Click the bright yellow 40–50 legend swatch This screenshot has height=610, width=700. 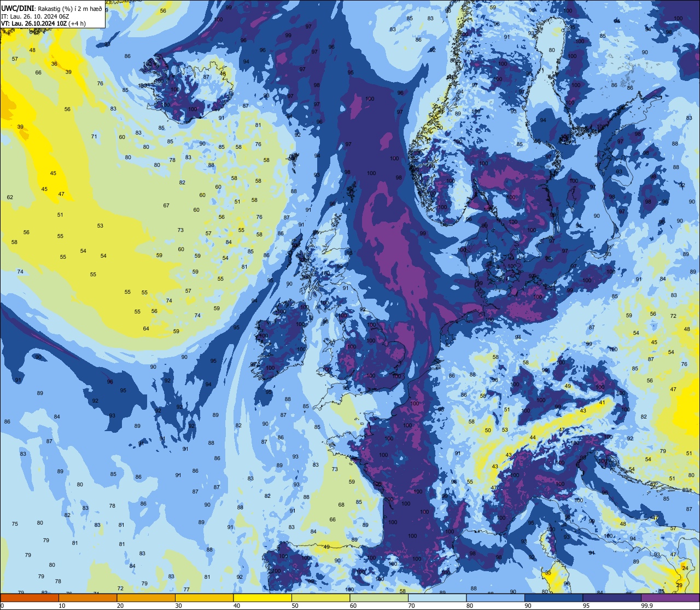point(262,597)
